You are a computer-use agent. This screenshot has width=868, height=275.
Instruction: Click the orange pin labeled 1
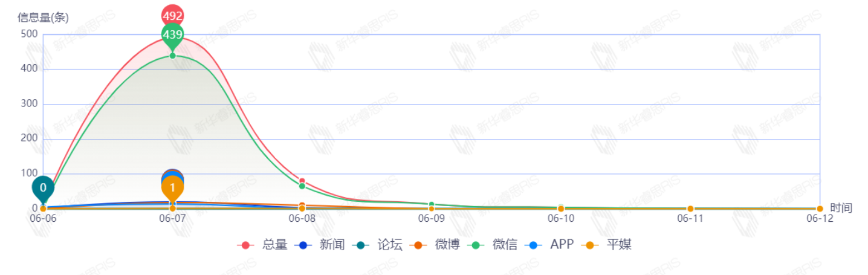coord(172,188)
